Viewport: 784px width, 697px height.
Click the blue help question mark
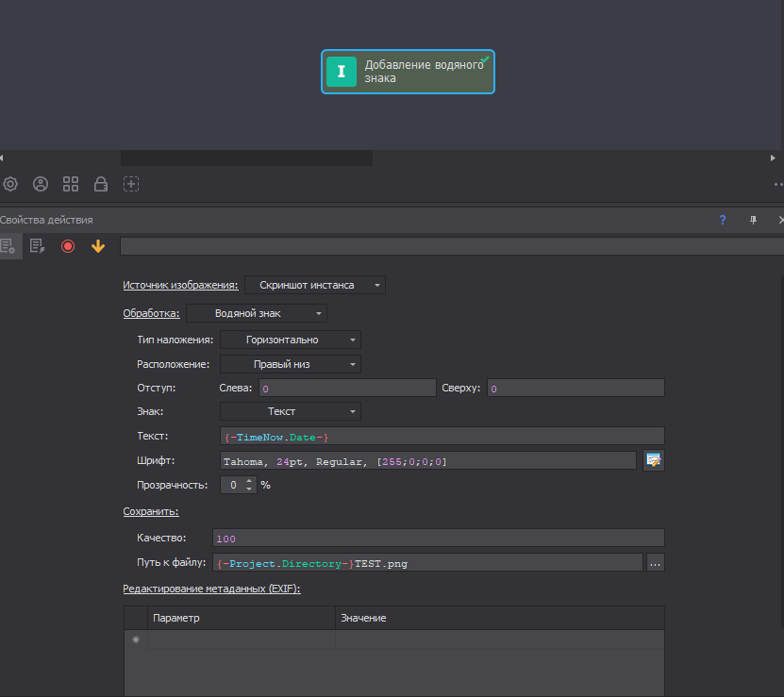pos(723,220)
